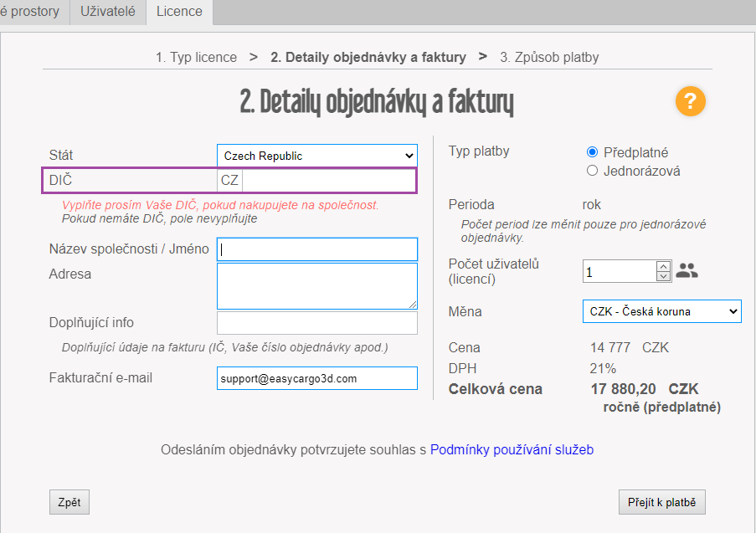
Task: Click the Zpět button
Action: pyautogui.click(x=69, y=502)
